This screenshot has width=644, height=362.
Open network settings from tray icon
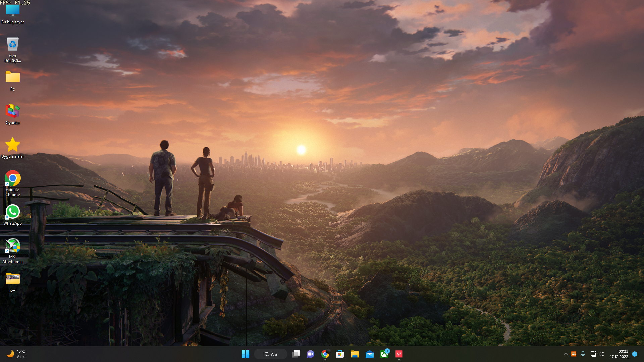[593, 354]
